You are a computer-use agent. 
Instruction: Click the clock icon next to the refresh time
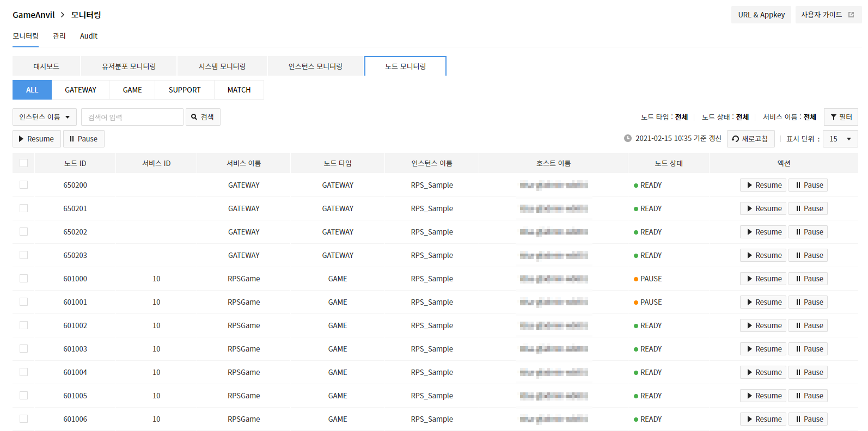[628, 138]
